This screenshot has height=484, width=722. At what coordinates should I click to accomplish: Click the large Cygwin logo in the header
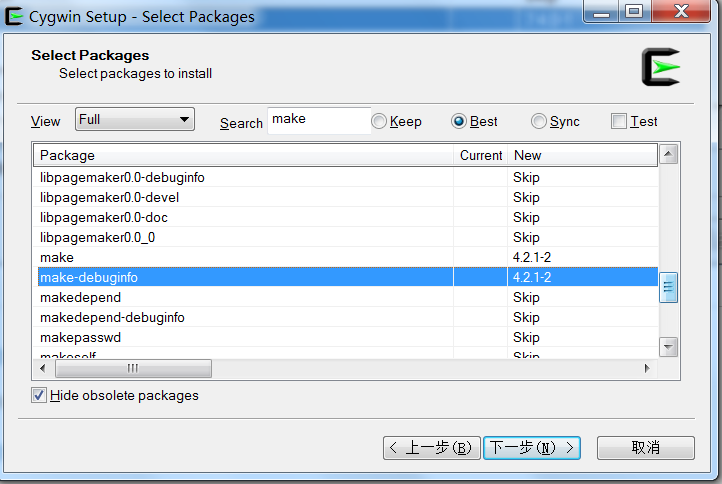pyautogui.click(x=661, y=67)
